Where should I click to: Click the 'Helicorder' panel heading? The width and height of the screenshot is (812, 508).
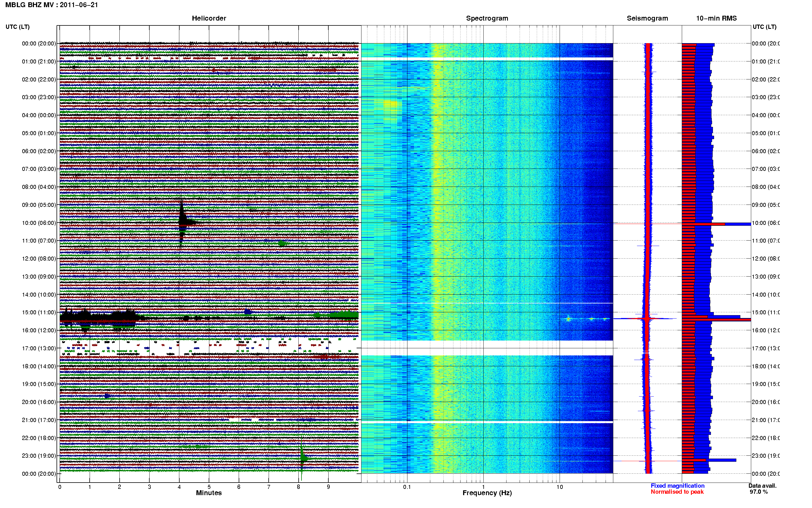point(209,19)
